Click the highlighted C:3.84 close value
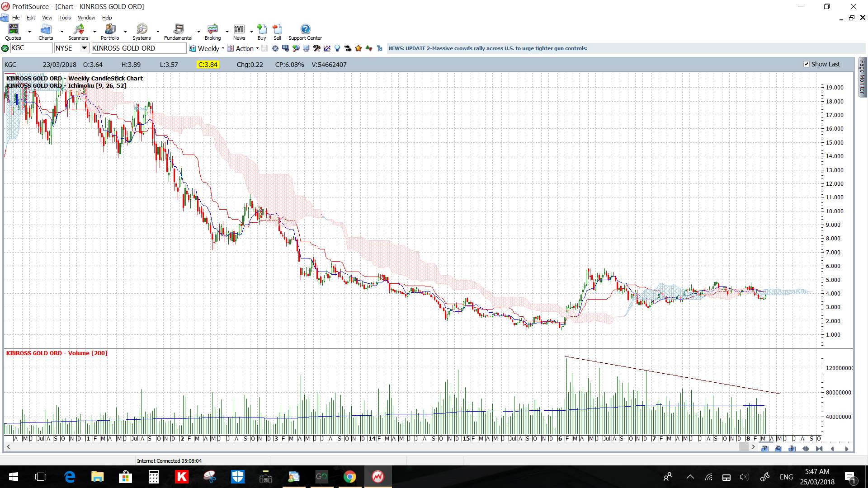The width and height of the screenshot is (868, 488). point(208,65)
